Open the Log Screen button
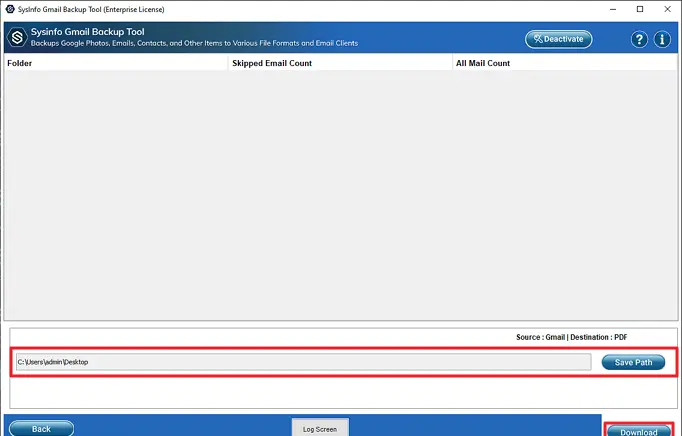The height and width of the screenshot is (436, 682). pyautogui.click(x=320, y=428)
